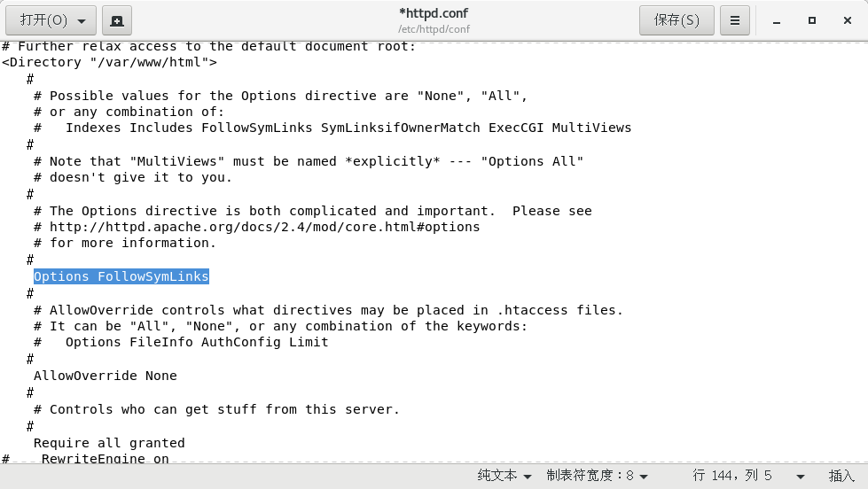
Task: Expand the 制表符宽度 tab width selector
Action: (596, 476)
